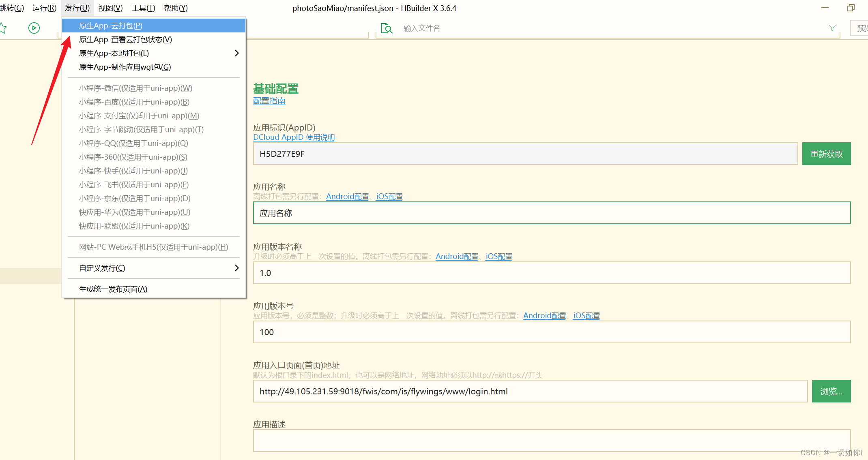Image resolution: width=868 pixels, height=460 pixels.
Task: Click the bookmark star icon
Action: coord(3,28)
